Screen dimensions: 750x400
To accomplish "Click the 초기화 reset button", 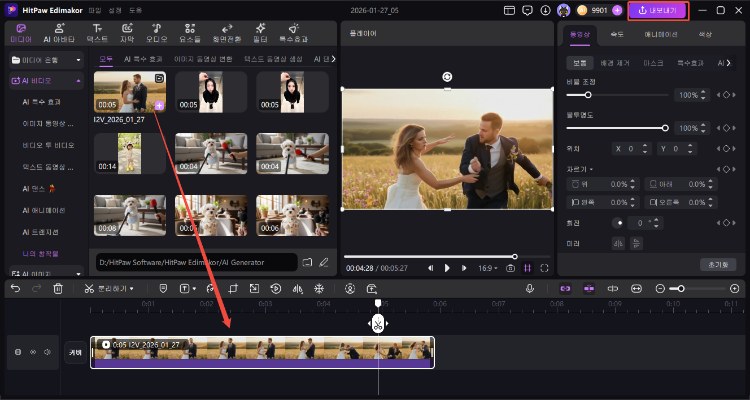I will 717,264.
